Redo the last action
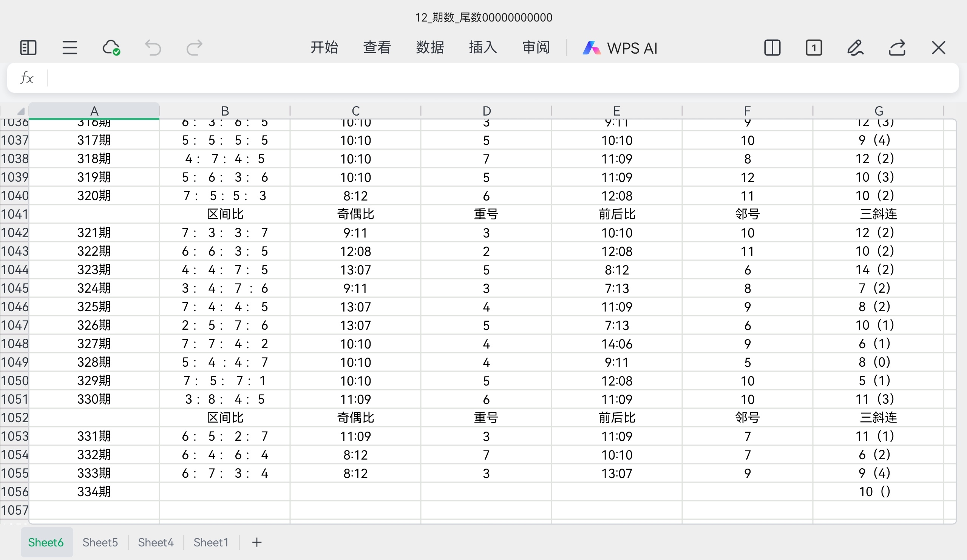 [x=194, y=48]
